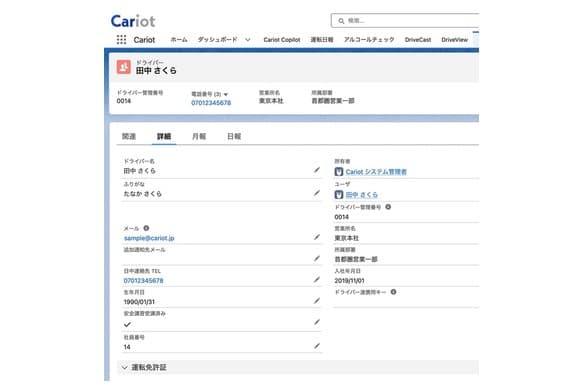Click 首都圏営業一部 in the header
Image resolution: width=580 pixels, height=392 pixels.
333,101
